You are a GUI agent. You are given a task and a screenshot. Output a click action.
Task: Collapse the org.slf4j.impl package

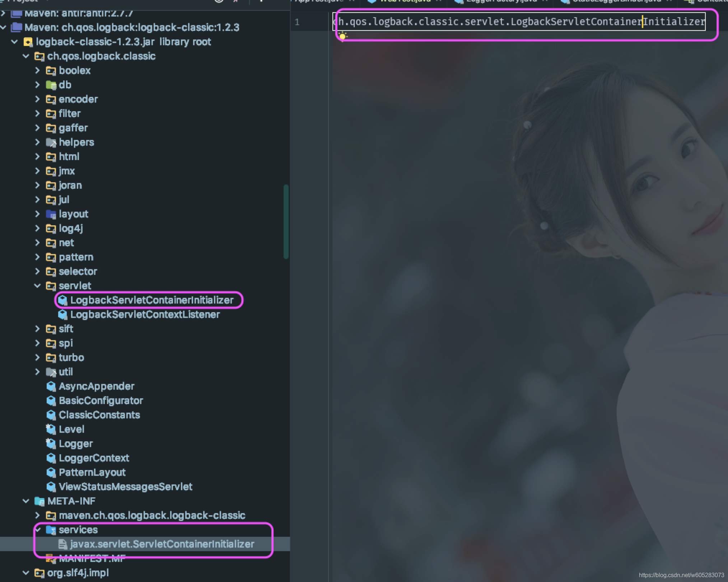(26, 573)
